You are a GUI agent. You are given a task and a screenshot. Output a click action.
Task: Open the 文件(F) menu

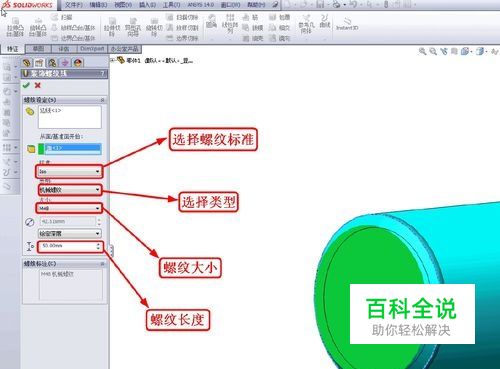[74, 5]
